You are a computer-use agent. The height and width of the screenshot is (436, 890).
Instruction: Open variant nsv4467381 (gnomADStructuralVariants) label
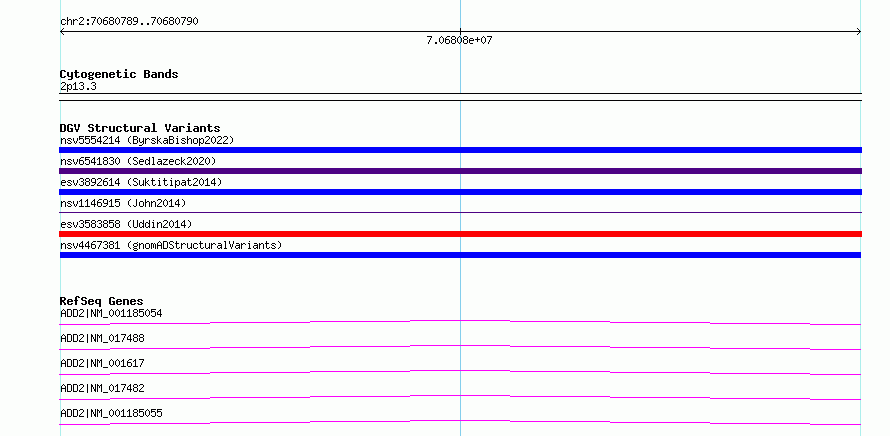171,245
